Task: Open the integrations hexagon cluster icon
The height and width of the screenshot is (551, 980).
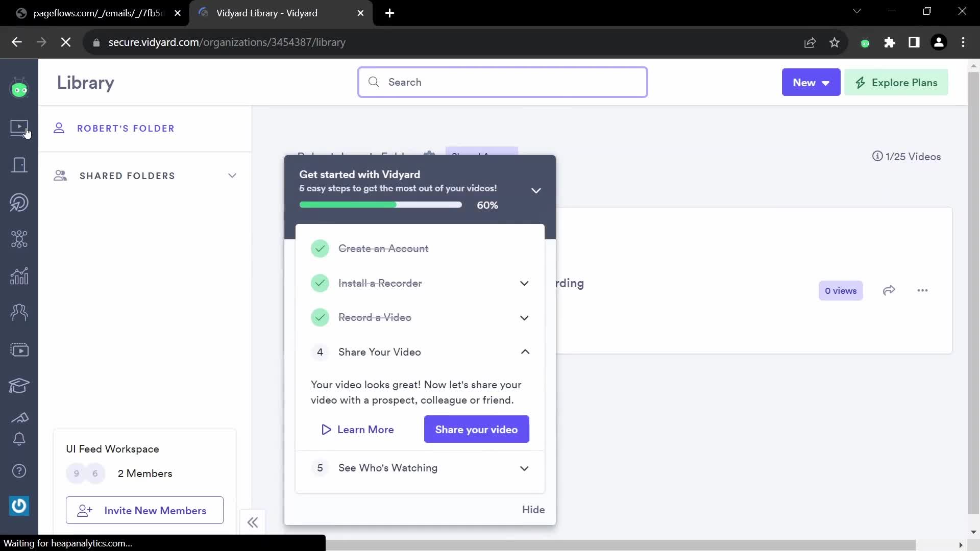Action: pyautogui.click(x=19, y=239)
